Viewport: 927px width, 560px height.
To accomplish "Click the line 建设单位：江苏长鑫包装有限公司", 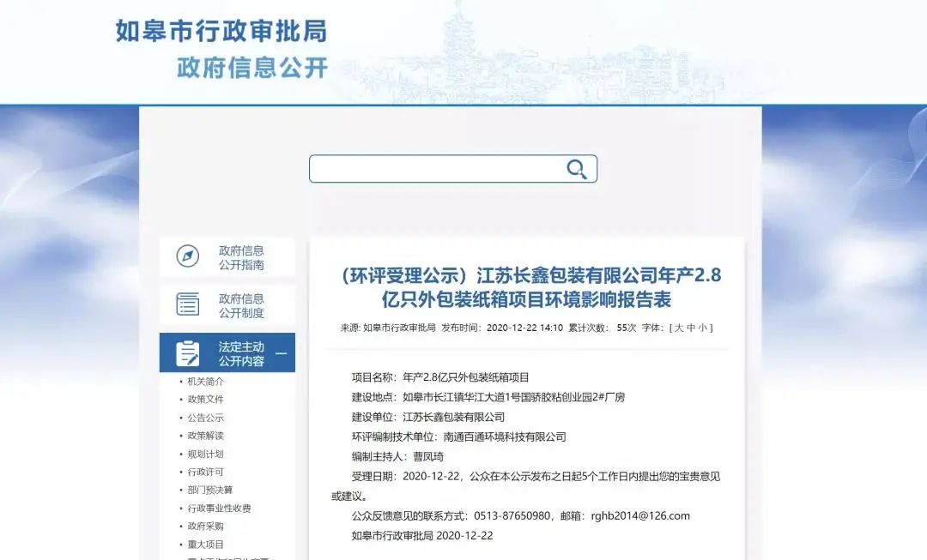I will click(428, 417).
